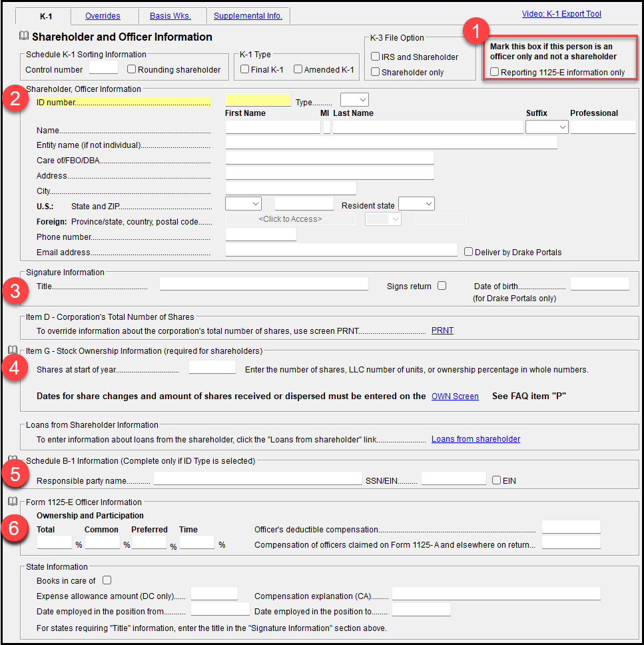The height and width of the screenshot is (645, 644).
Task: Click Date employed in position to field
Action: tap(422, 609)
